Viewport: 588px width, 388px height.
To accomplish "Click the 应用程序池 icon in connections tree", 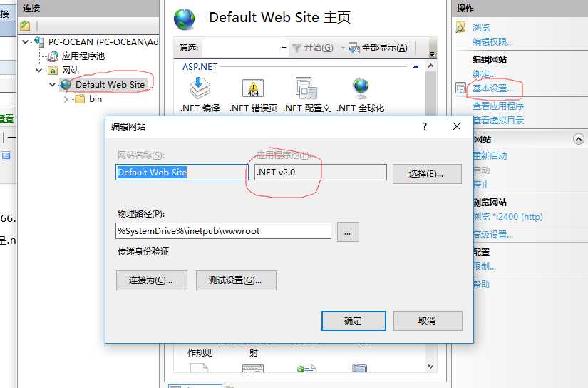I will point(53,56).
